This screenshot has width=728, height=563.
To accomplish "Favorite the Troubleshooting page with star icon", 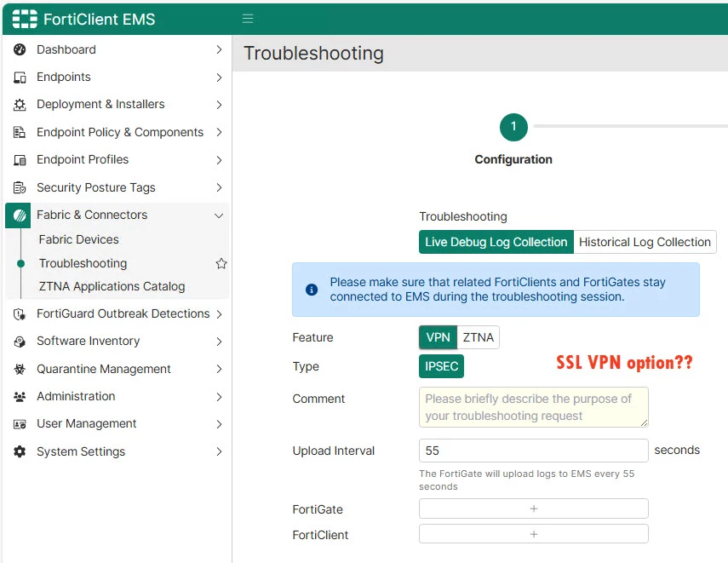I will pyautogui.click(x=221, y=263).
